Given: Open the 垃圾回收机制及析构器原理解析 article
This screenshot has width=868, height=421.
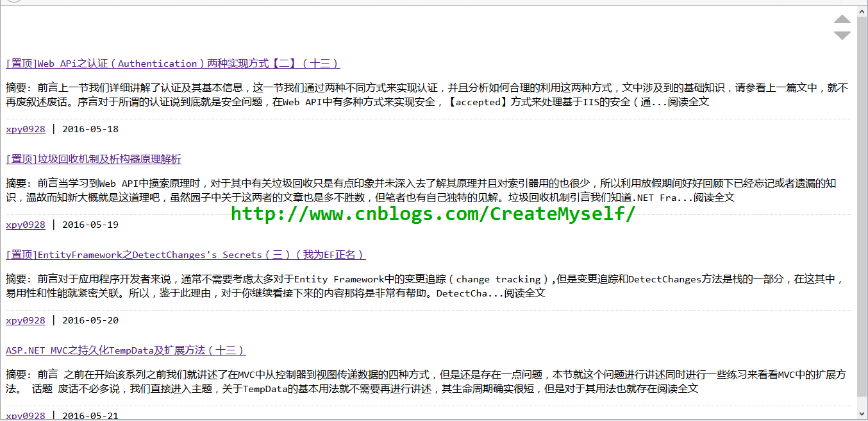Looking at the screenshot, I should 94,159.
